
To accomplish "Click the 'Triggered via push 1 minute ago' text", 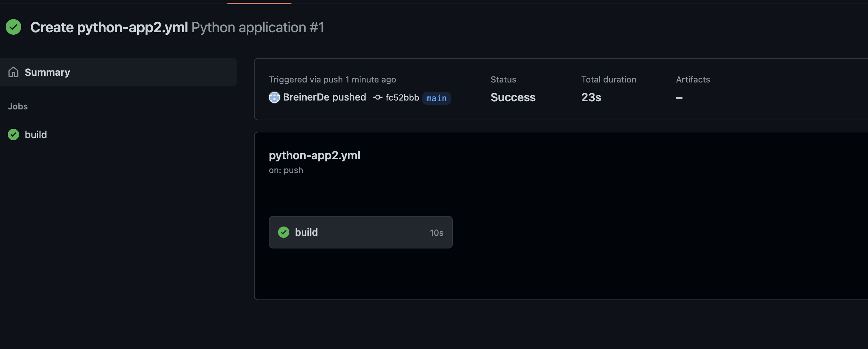I will pos(332,80).
